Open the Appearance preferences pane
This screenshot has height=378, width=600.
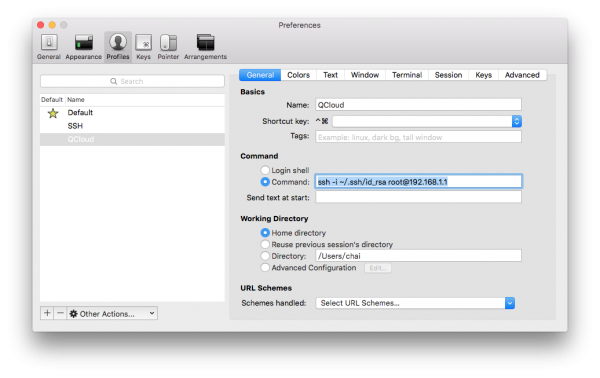83,47
